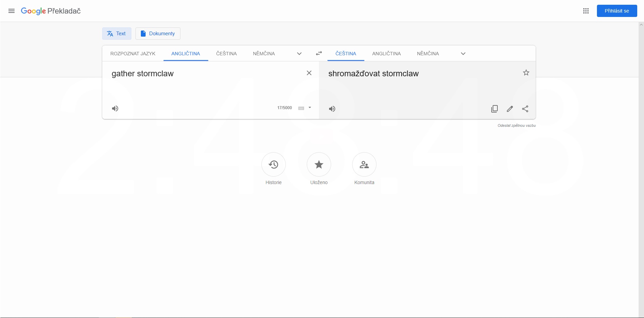644x318 pixels.
Task: Select Angličtina as target language
Action: [386, 54]
